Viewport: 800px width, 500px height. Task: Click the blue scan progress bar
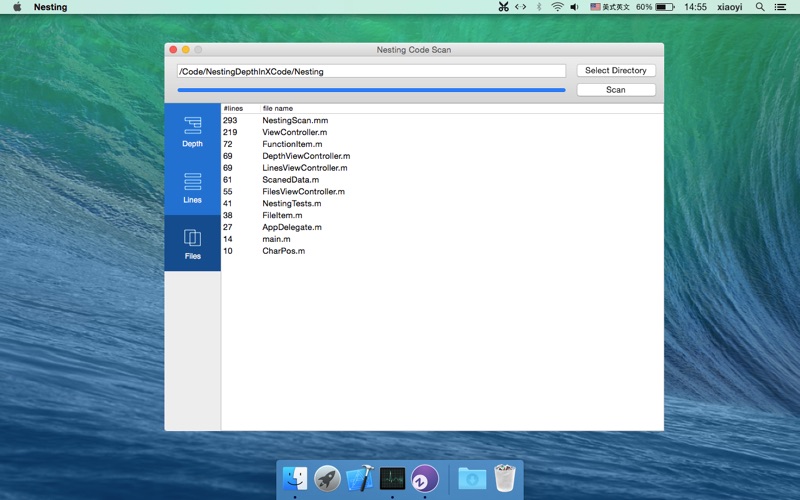371,90
